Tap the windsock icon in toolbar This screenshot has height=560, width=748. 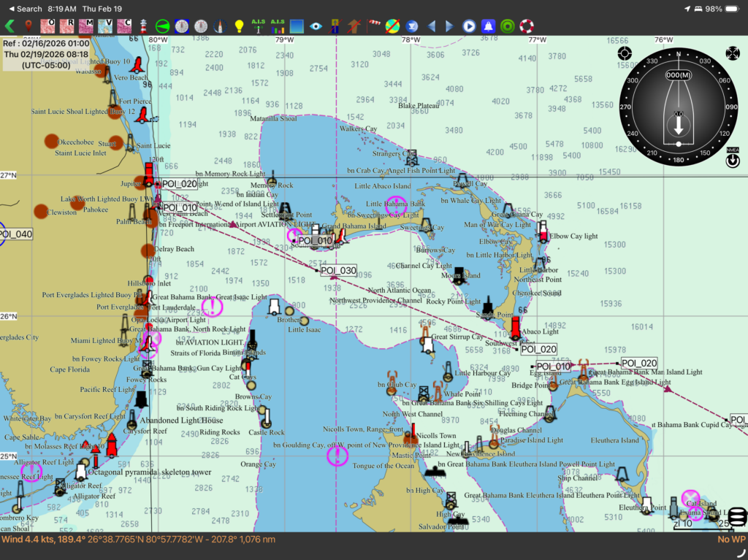[x=374, y=26]
